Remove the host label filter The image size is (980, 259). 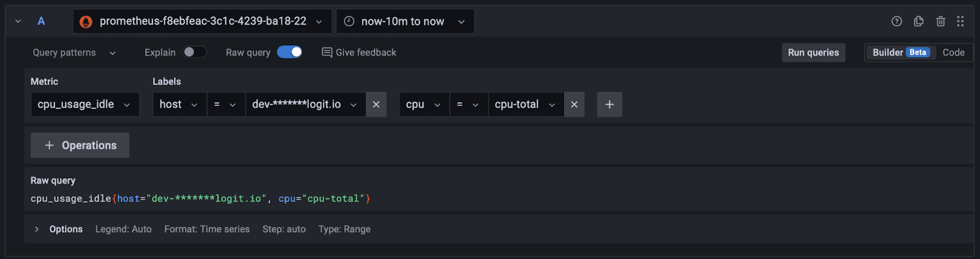pos(376,105)
